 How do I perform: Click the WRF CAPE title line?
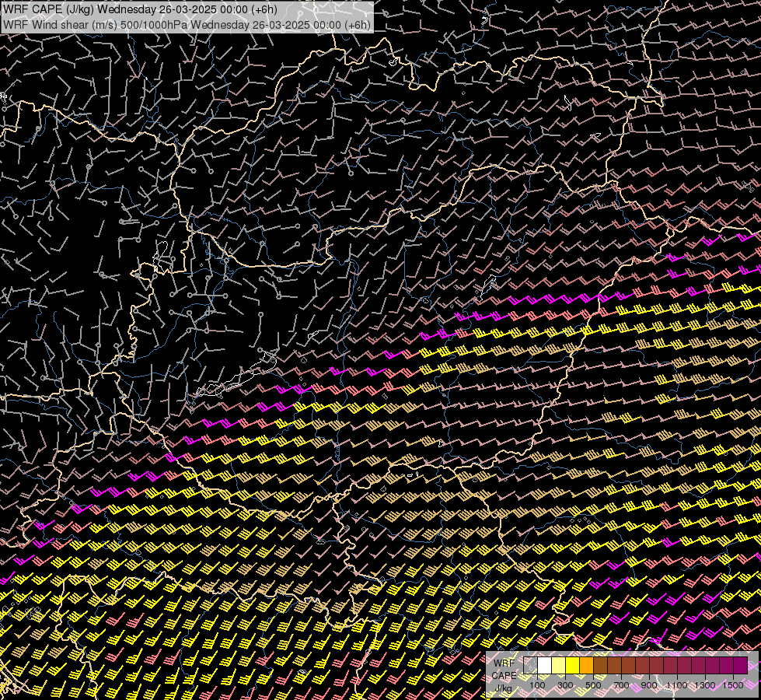point(140,9)
